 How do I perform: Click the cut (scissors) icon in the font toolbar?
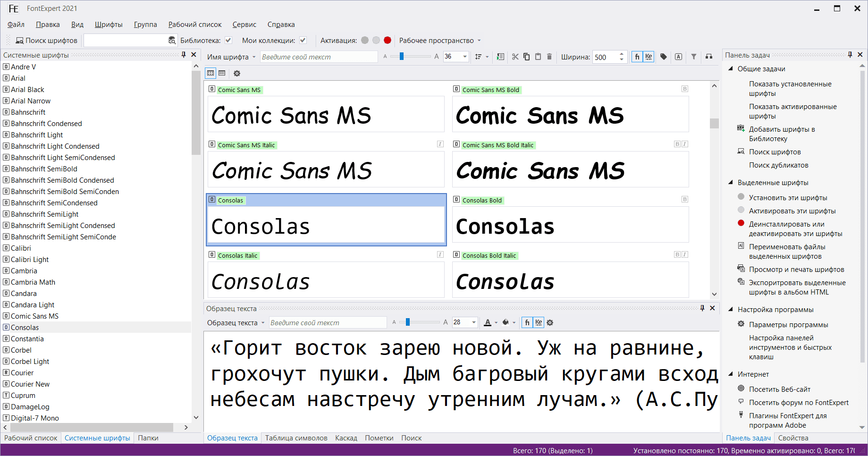(x=515, y=57)
